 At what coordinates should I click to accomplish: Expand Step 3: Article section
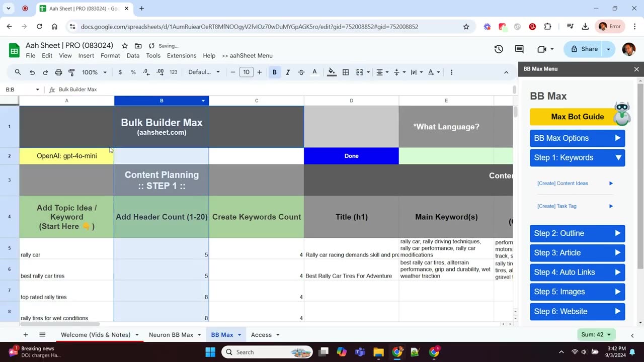pyautogui.click(x=577, y=253)
